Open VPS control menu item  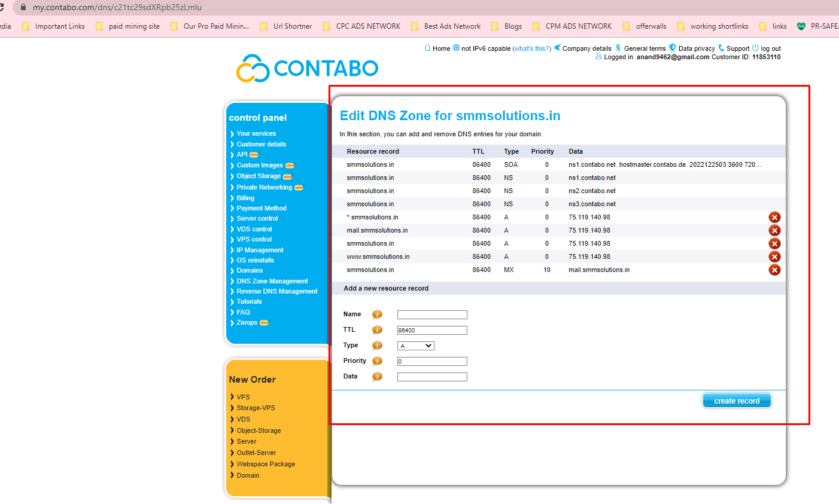[x=254, y=239]
